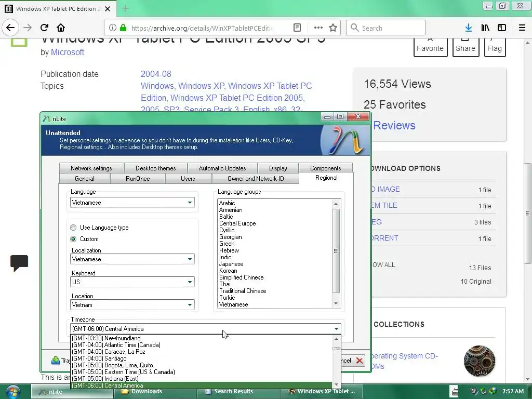The width and height of the screenshot is (532, 399).
Task: Click the gears collection thumbnail
Action: [479, 362]
